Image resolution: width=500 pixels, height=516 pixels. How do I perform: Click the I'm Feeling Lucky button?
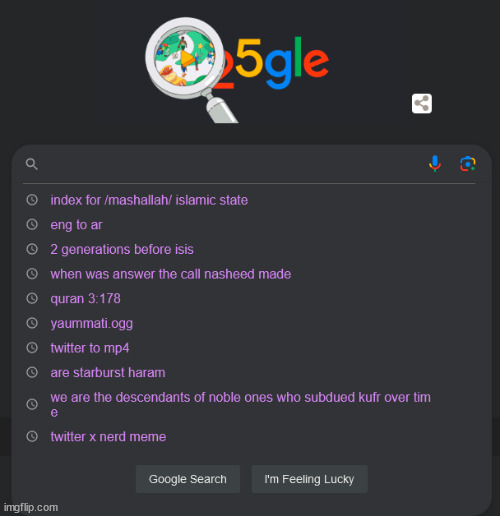[x=309, y=479]
